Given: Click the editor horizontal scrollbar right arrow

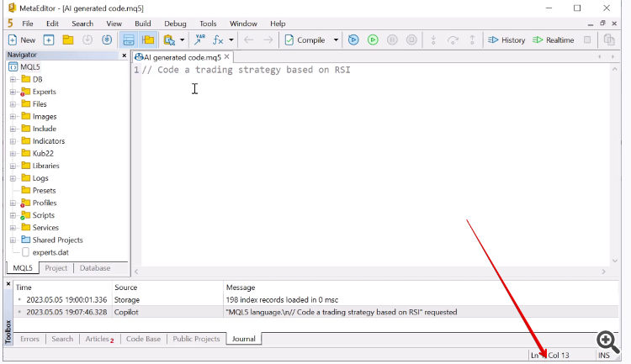Looking at the screenshot, I should (603, 272).
